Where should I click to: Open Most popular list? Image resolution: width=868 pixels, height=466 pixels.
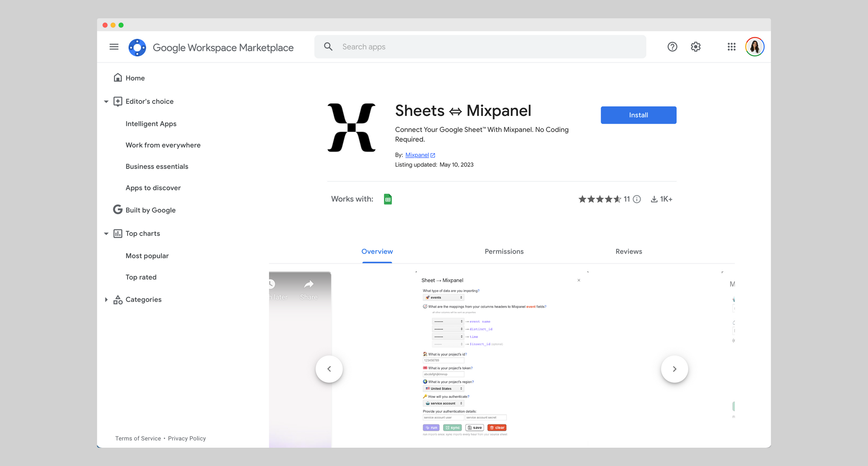click(x=147, y=256)
